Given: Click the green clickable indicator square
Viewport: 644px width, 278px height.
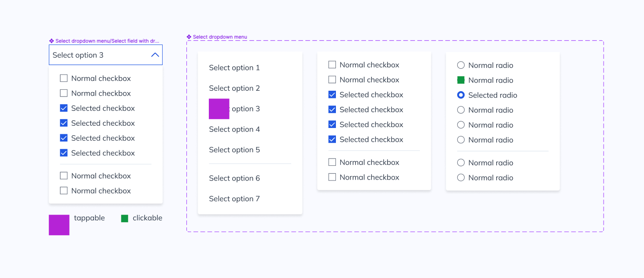Looking at the screenshot, I should [125, 218].
